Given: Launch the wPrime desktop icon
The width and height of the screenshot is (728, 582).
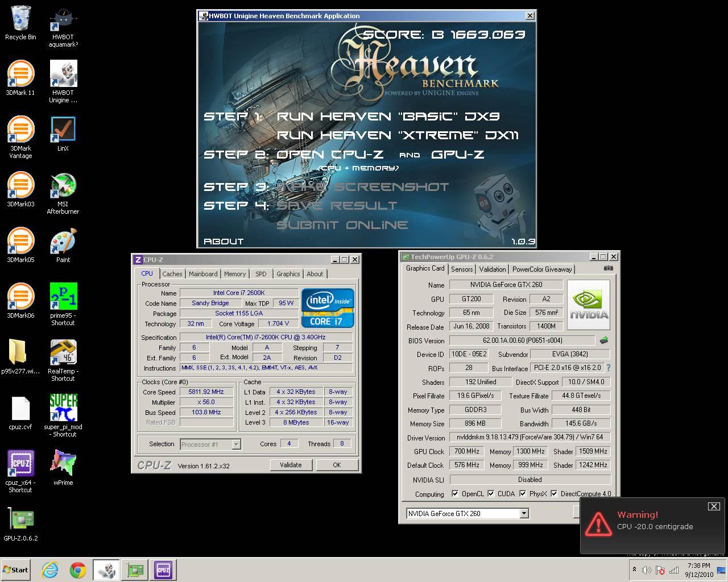Looking at the screenshot, I should 63,468.
